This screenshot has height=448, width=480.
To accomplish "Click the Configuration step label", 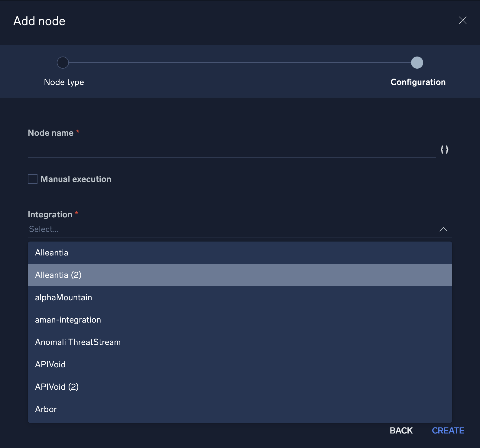I will tap(418, 82).
